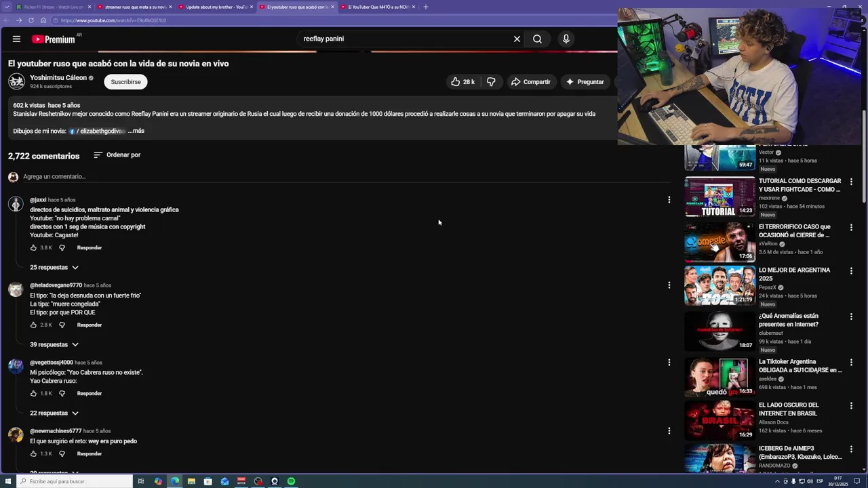Reply to @heladovegano9770 comment
The height and width of the screenshot is (488, 868).
[x=90, y=325]
